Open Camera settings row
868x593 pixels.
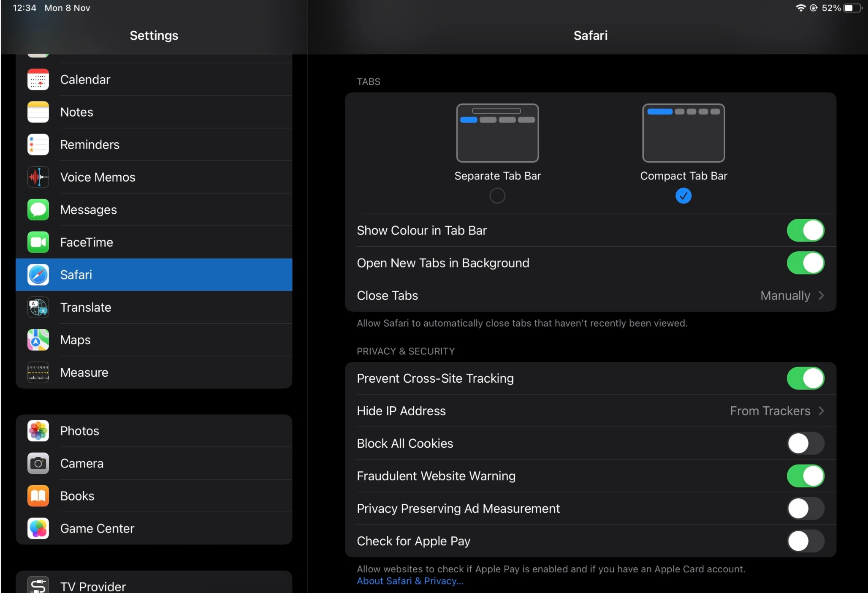point(82,463)
